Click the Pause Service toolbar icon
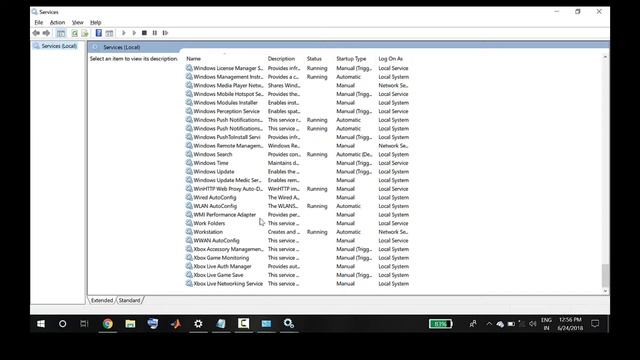 (x=155, y=33)
